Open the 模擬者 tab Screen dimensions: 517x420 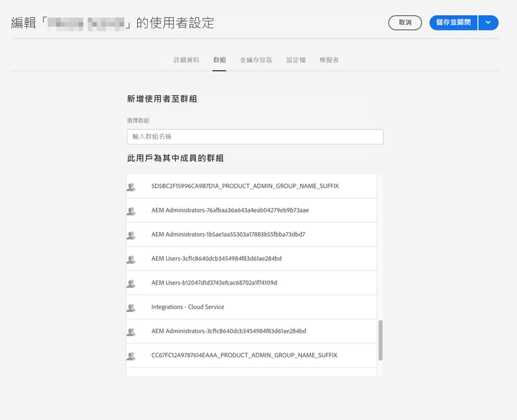click(329, 60)
